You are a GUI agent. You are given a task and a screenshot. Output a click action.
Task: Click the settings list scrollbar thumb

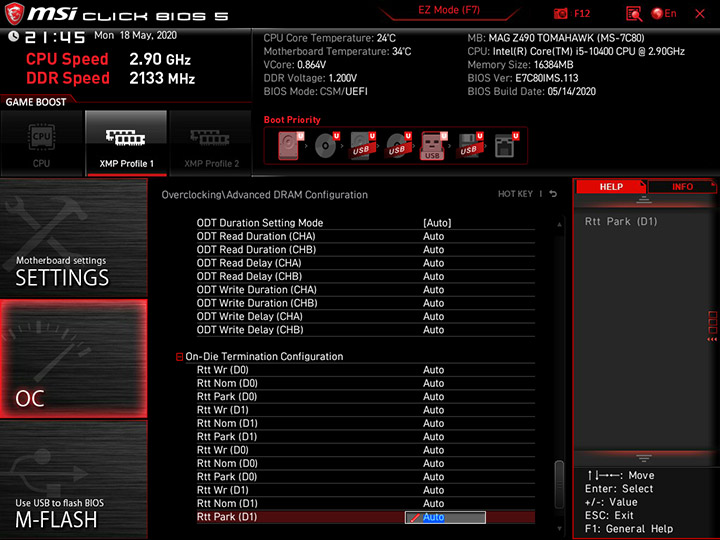point(559,484)
